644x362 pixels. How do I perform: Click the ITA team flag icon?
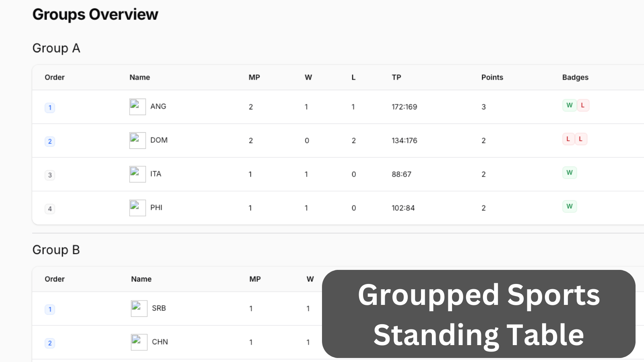pyautogui.click(x=137, y=174)
